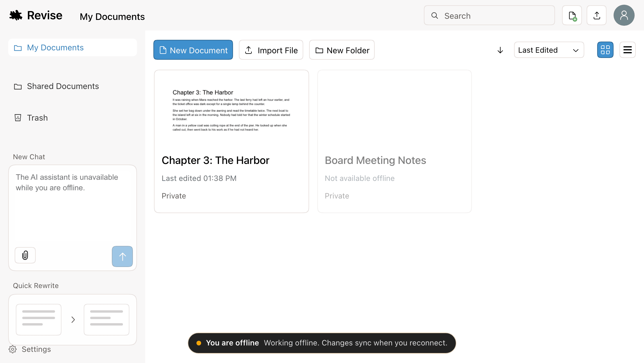Click the paperclip attach button
The width and height of the screenshot is (644, 363).
(x=25, y=255)
